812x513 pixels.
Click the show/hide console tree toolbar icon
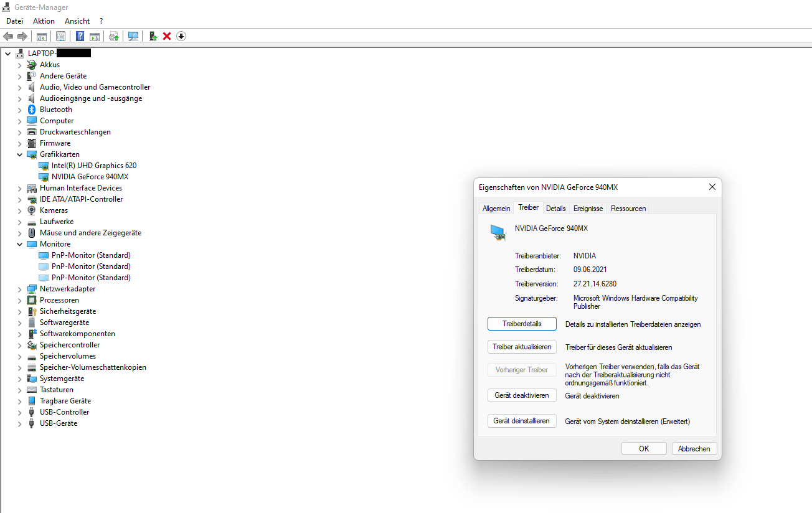(x=42, y=36)
